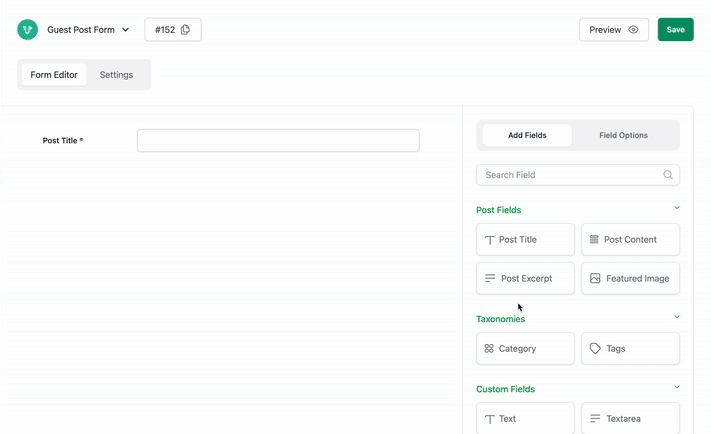Collapse the Custom Fields section chevron
This screenshot has width=711, height=434.
677,387
